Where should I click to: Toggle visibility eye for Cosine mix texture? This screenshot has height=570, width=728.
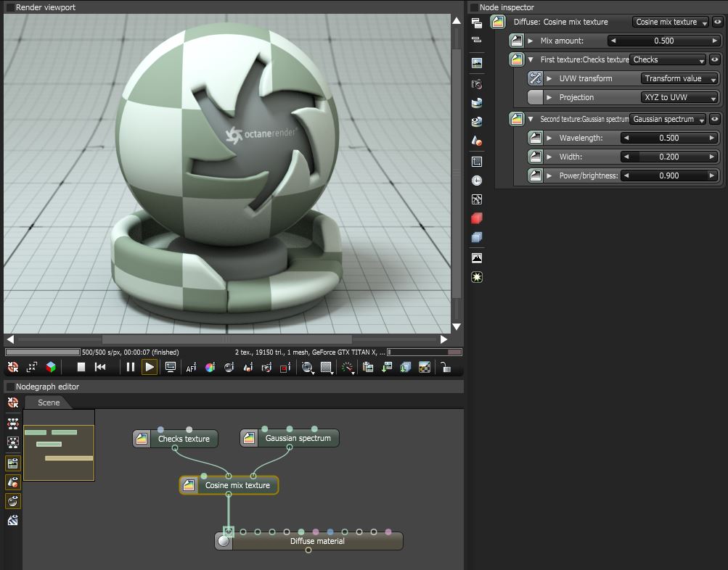coord(715,22)
